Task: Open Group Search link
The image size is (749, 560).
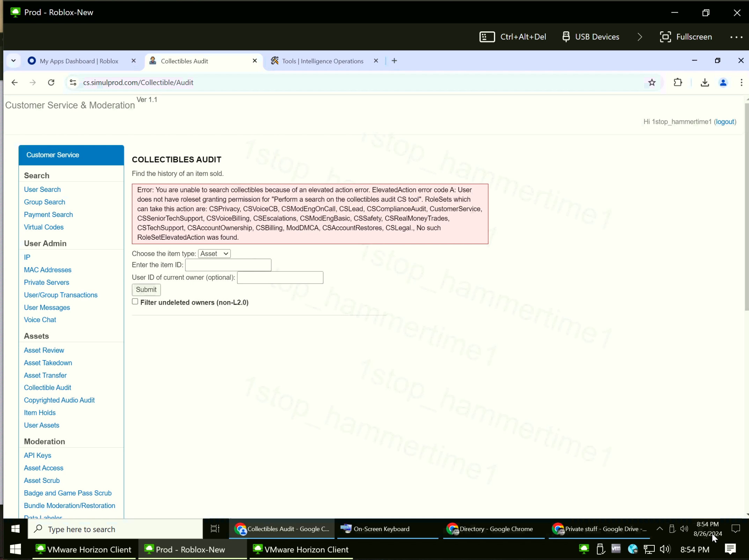Action: pos(44,202)
